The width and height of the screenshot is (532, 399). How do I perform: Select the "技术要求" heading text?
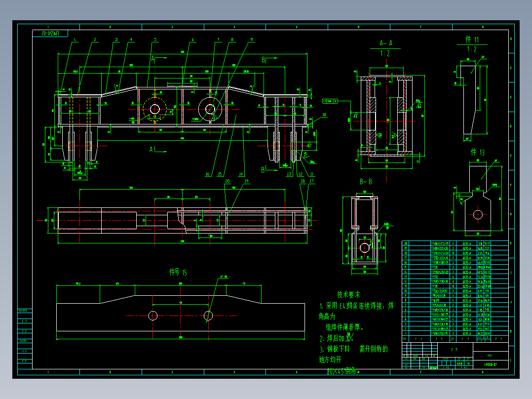click(x=349, y=294)
